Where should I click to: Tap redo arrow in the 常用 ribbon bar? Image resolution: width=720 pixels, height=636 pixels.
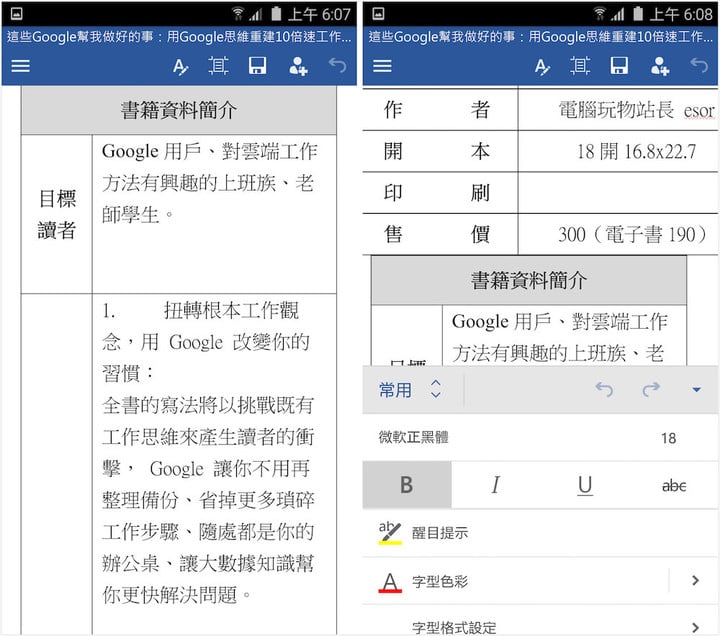[x=651, y=389]
